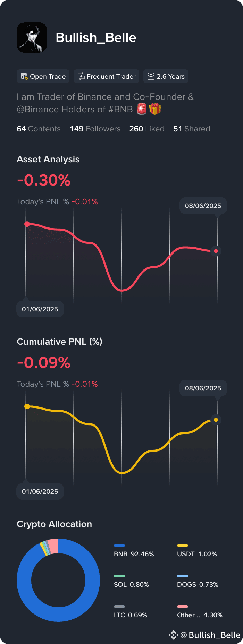Select the red end point on Asset Analysis chart
This screenshot has width=243, height=644.
(216, 251)
